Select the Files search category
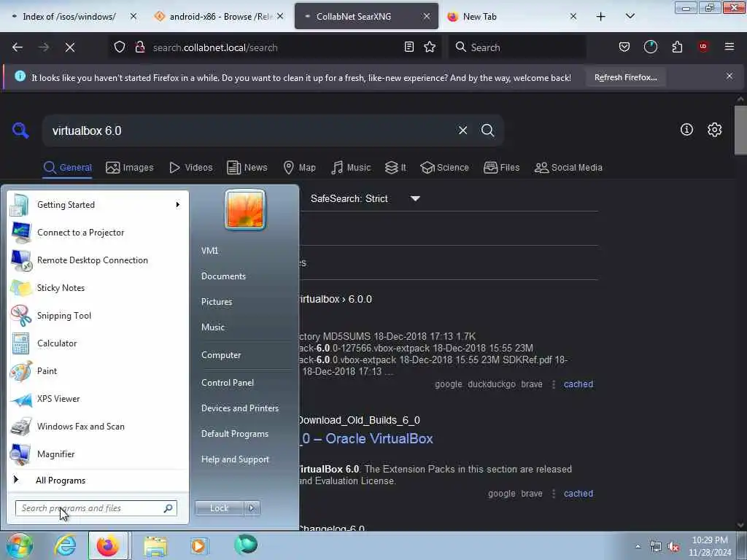Screen dimensions: 747x560 (x=502, y=168)
